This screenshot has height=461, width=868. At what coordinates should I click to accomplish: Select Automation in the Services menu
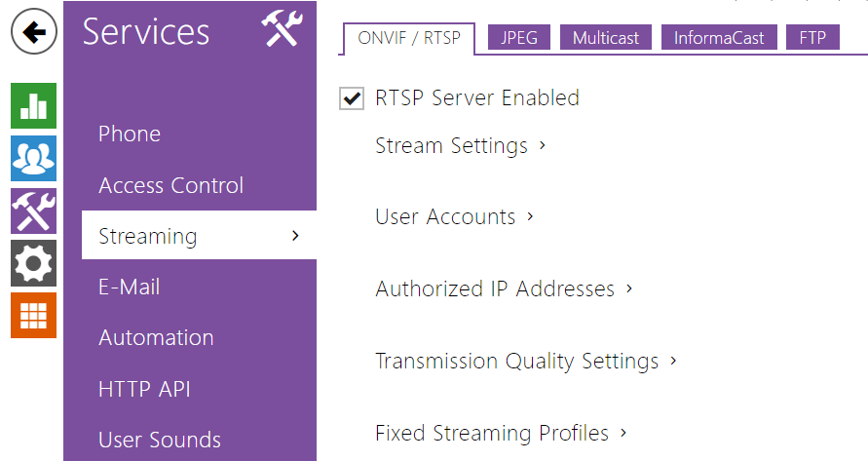(x=156, y=338)
